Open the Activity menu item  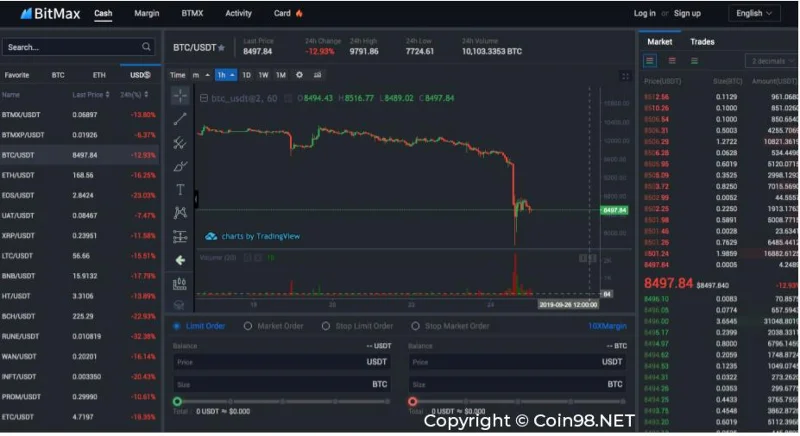click(x=238, y=13)
